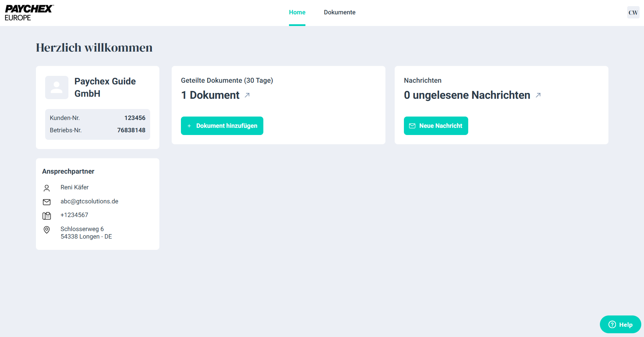
Task: Click the 0 ungelesene Nachrichten link
Action: click(467, 95)
